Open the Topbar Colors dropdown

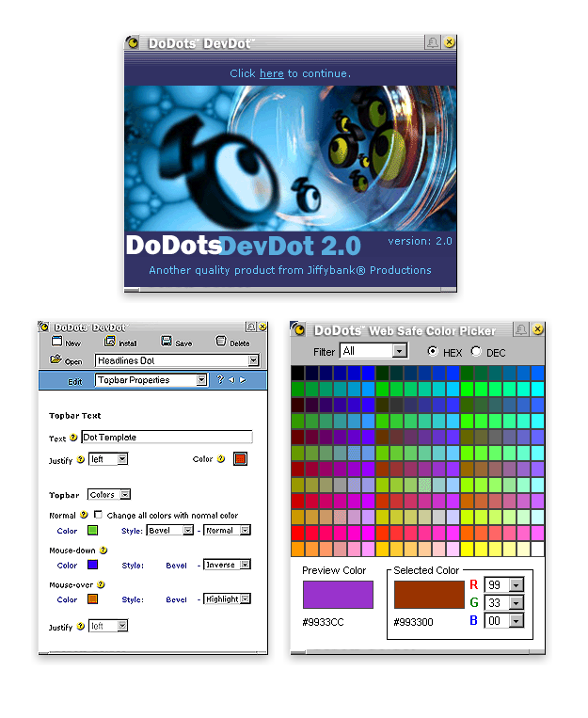(109, 494)
